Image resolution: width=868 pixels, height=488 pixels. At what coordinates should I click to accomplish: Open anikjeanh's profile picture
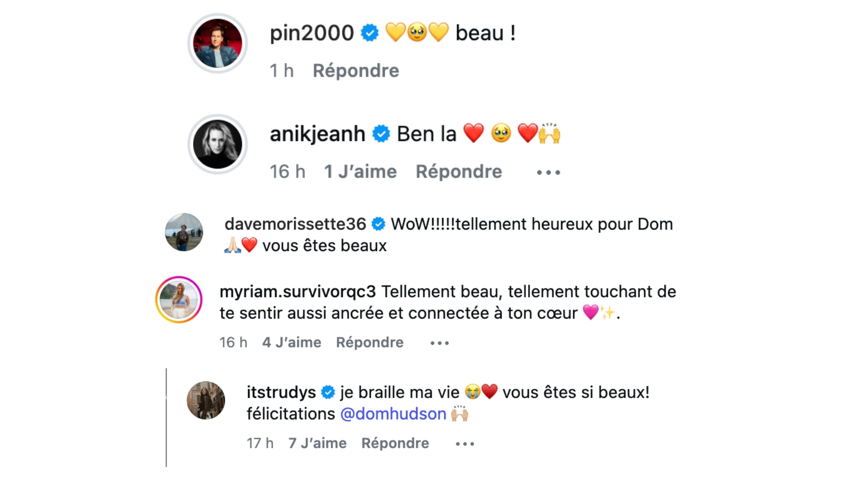click(217, 144)
